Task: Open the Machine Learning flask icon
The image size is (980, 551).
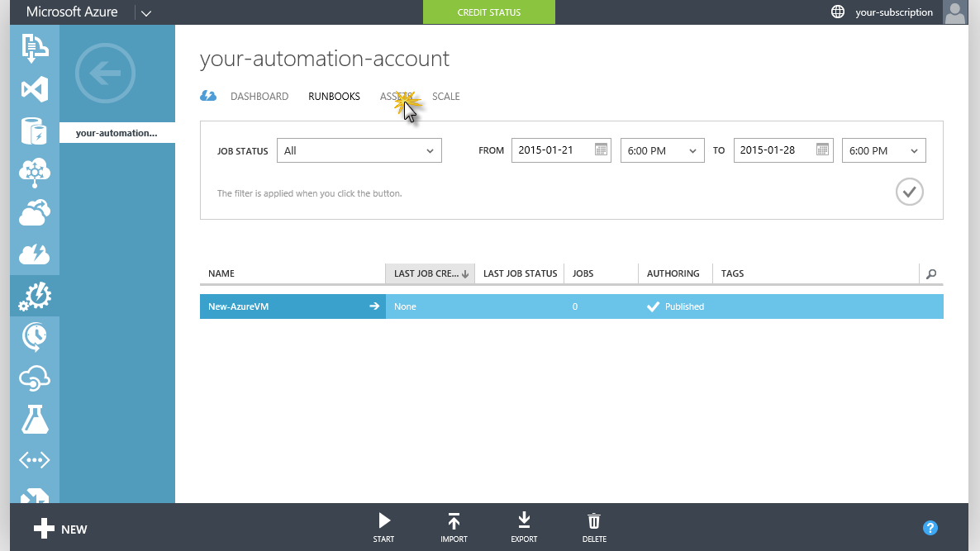Action: click(35, 419)
